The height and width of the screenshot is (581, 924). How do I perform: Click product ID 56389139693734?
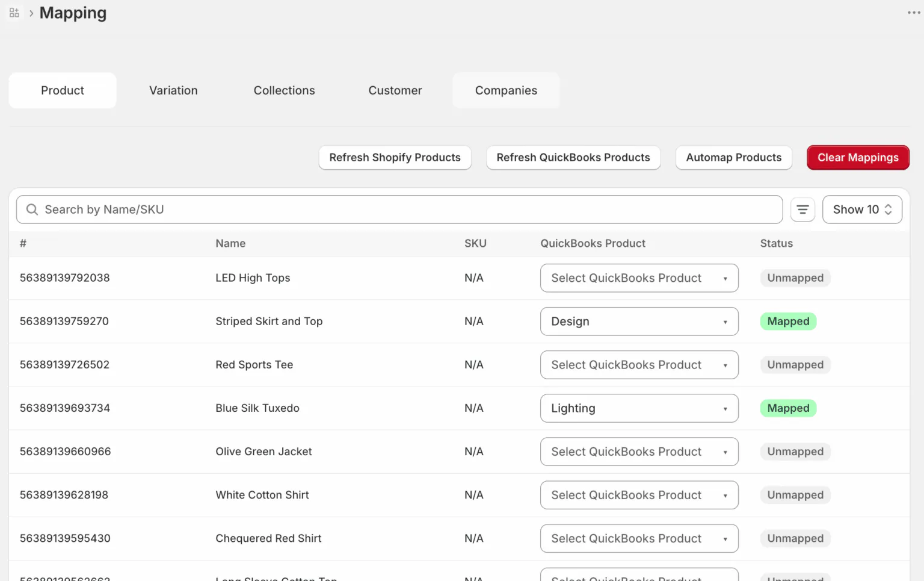(x=65, y=408)
